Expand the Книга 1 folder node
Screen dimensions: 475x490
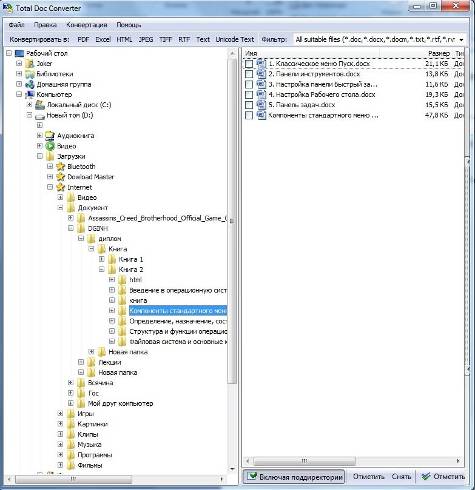[x=102, y=259]
